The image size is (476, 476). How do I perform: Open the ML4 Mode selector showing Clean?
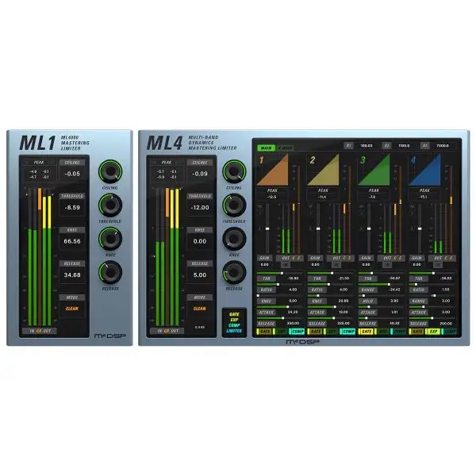pyautogui.click(x=199, y=309)
